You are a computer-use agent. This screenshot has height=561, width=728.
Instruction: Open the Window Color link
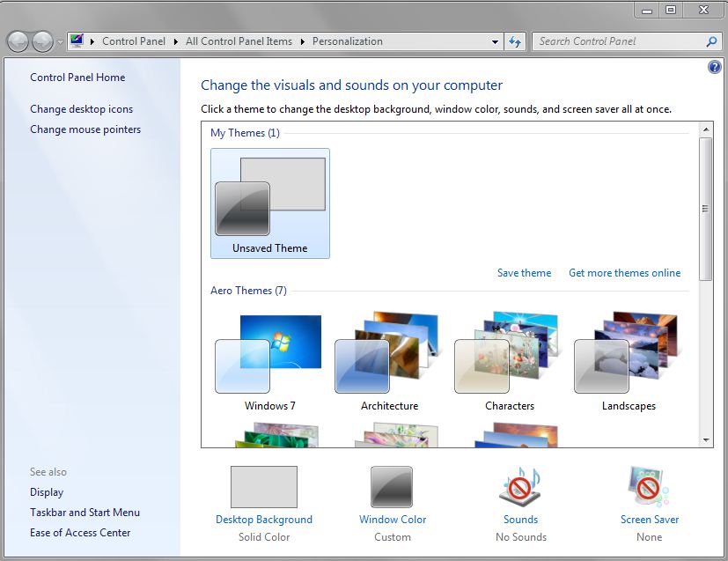click(x=393, y=520)
